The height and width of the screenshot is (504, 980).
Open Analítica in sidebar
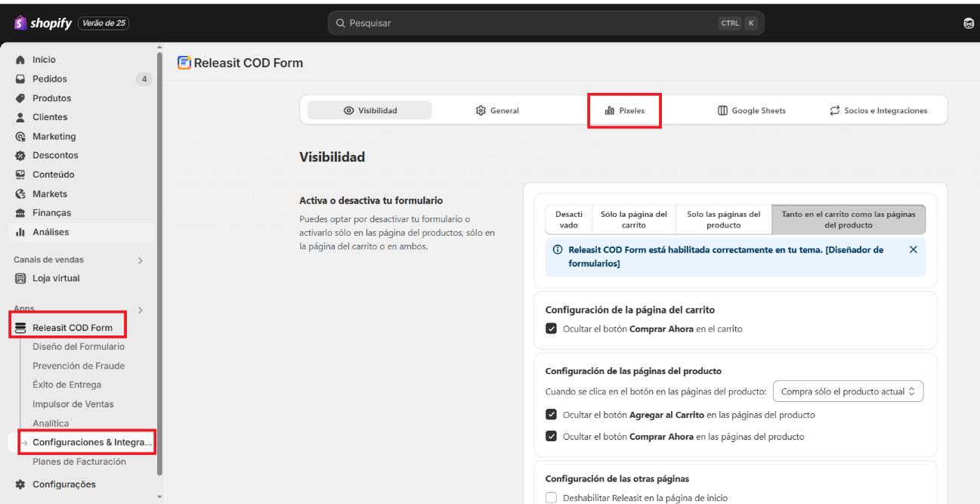[x=51, y=423]
